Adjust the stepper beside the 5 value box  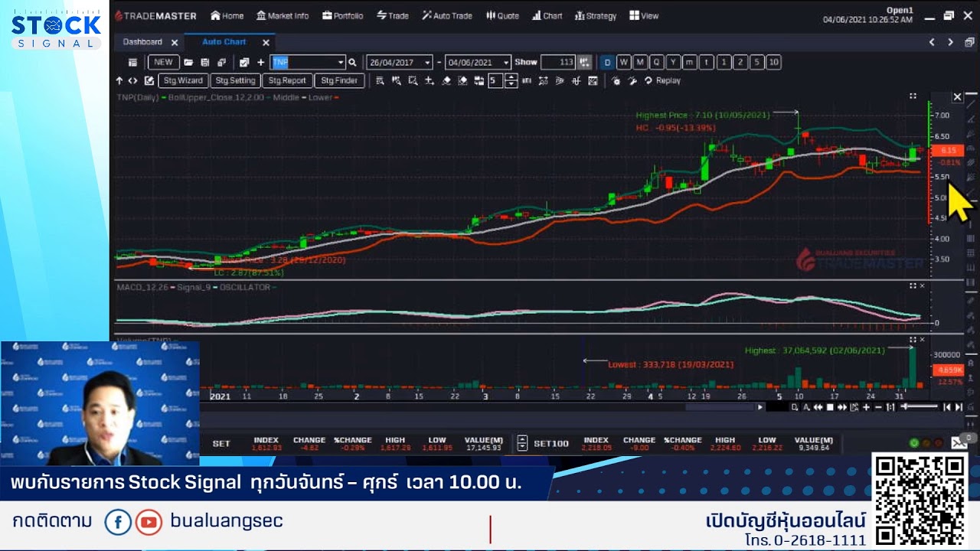pyautogui.click(x=511, y=80)
